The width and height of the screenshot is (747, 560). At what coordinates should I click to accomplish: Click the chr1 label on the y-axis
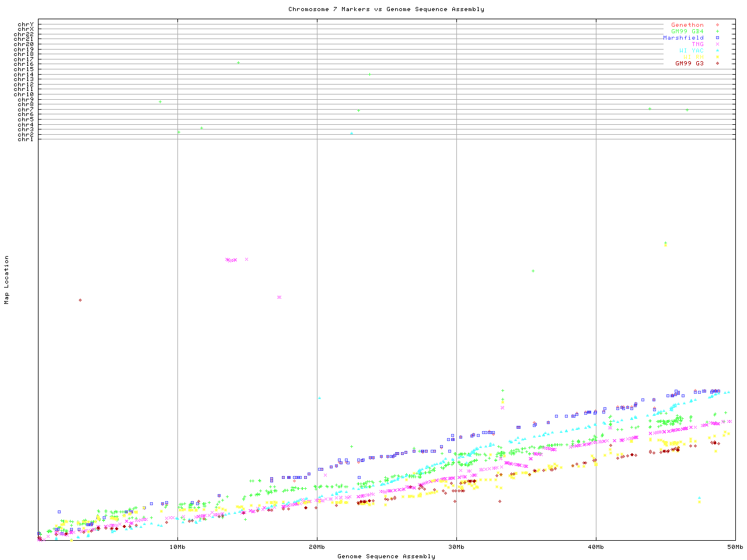[25, 139]
